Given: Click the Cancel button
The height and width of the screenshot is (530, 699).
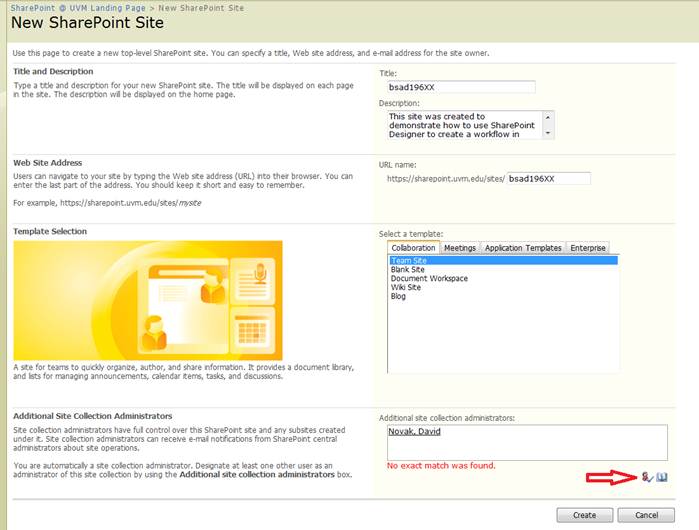Looking at the screenshot, I should 646,515.
